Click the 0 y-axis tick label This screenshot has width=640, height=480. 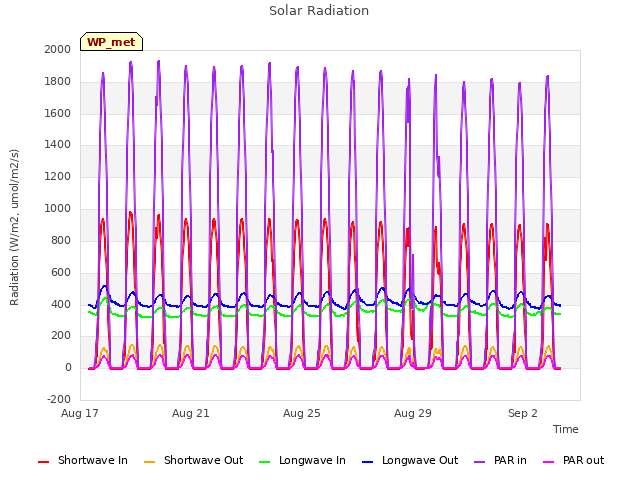tap(68, 367)
